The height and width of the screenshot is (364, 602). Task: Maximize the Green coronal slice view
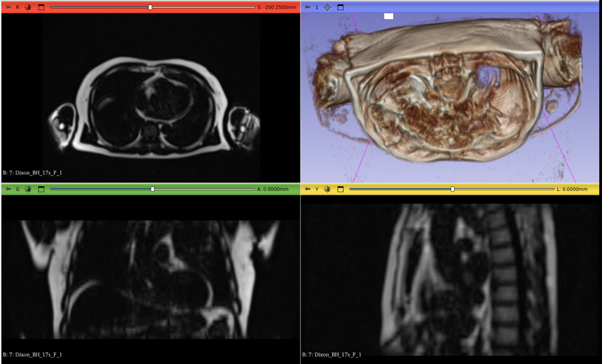(x=41, y=189)
